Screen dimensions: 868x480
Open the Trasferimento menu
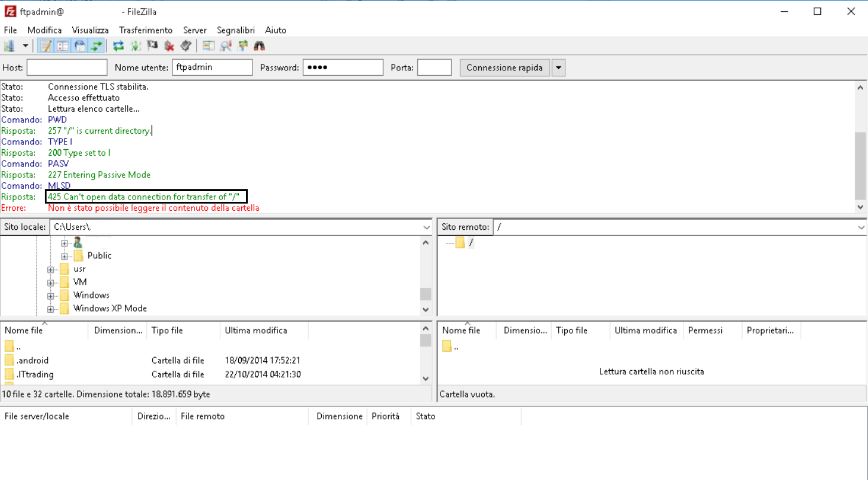pyautogui.click(x=146, y=30)
